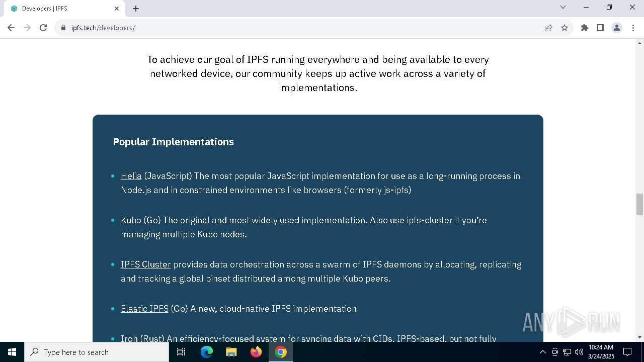
Task: Toggle the browser side panel
Action: (x=601, y=28)
